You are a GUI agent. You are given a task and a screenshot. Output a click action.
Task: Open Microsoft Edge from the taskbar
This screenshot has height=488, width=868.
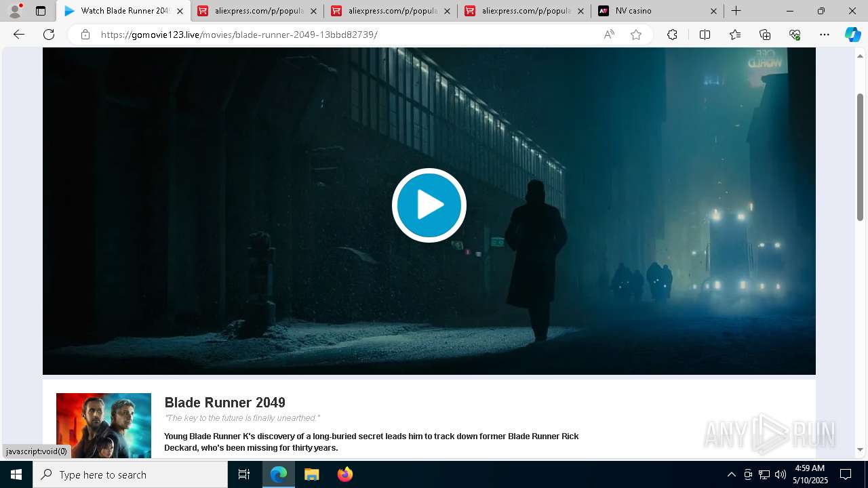coord(279,474)
